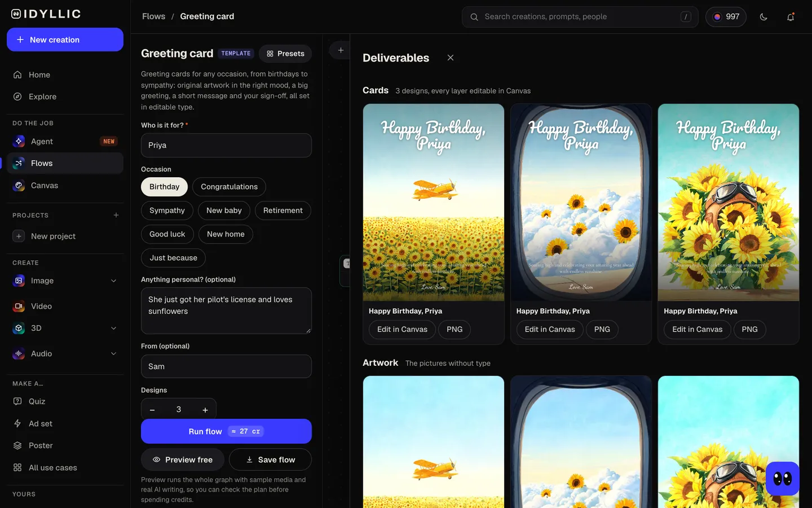
Task: Increase the Designs count
Action: [x=205, y=410]
